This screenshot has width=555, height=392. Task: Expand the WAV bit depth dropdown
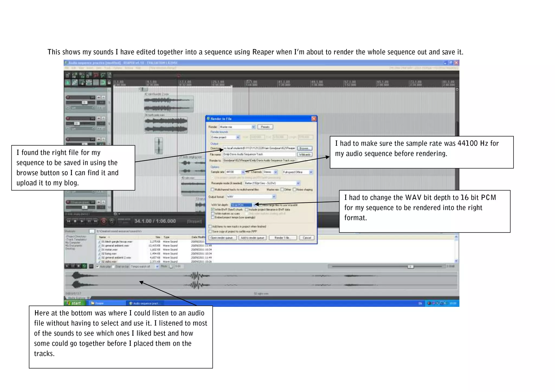tap(254, 205)
